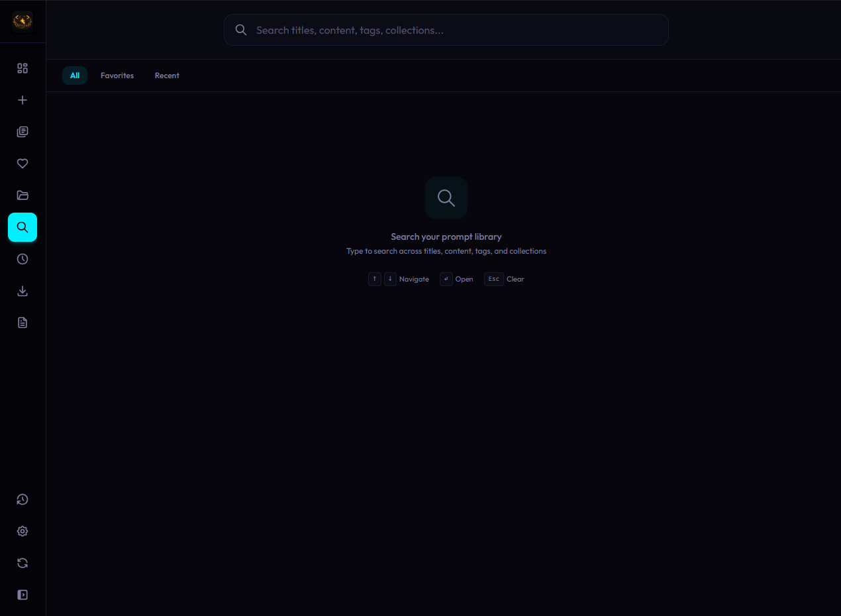Viewport: 841px width, 616px height.
Task: Click the 'Navigate' hint label
Action: point(414,279)
